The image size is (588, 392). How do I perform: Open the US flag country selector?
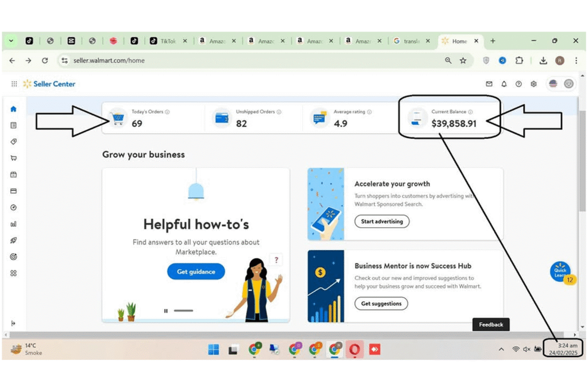pyautogui.click(x=553, y=84)
